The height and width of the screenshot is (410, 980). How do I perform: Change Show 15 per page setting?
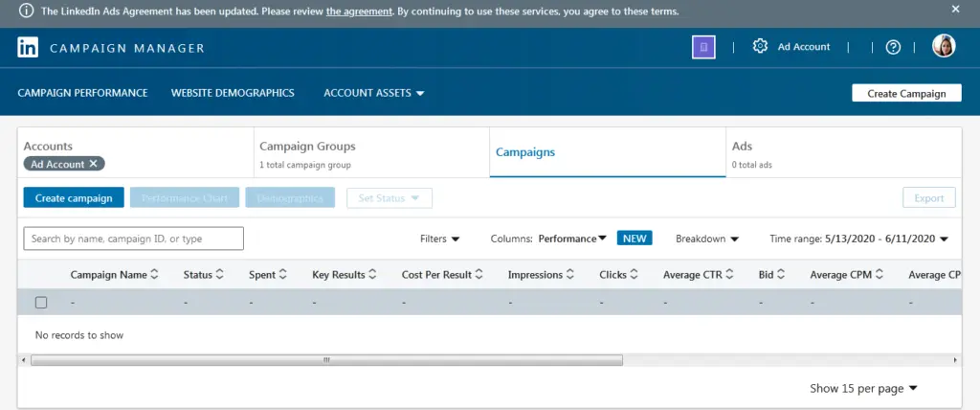(x=864, y=388)
